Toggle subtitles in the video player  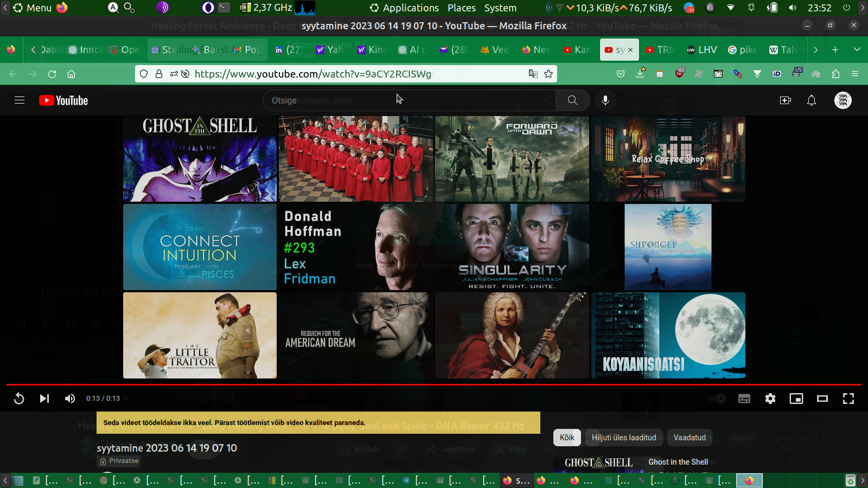(744, 399)
